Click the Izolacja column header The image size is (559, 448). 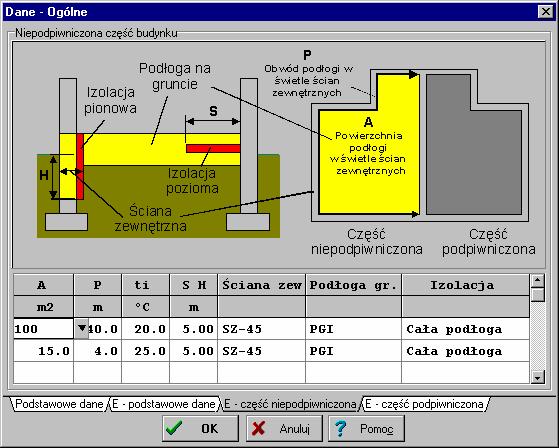465,284
